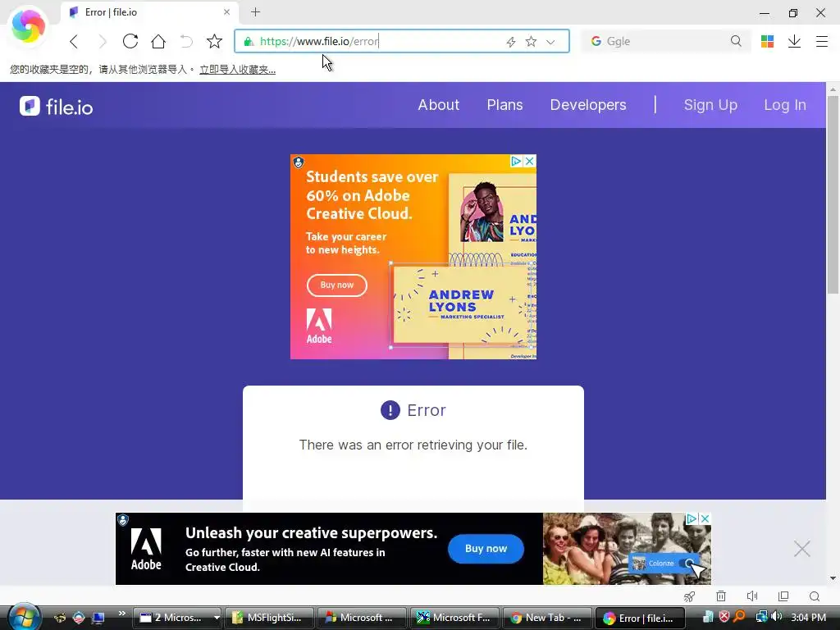Click the red security alert tray icon
Image resolution: width=840 pixels, height=630 pixels.
724,617
